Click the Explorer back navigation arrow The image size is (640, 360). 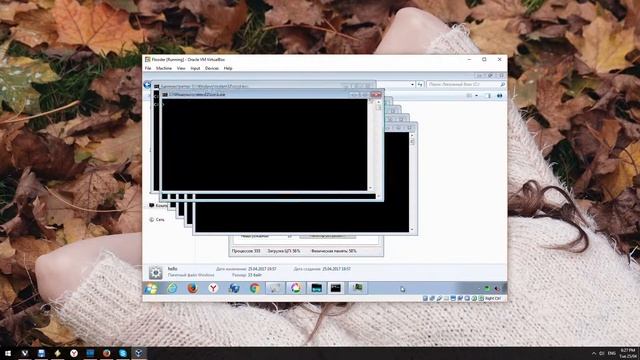point(147,85)
